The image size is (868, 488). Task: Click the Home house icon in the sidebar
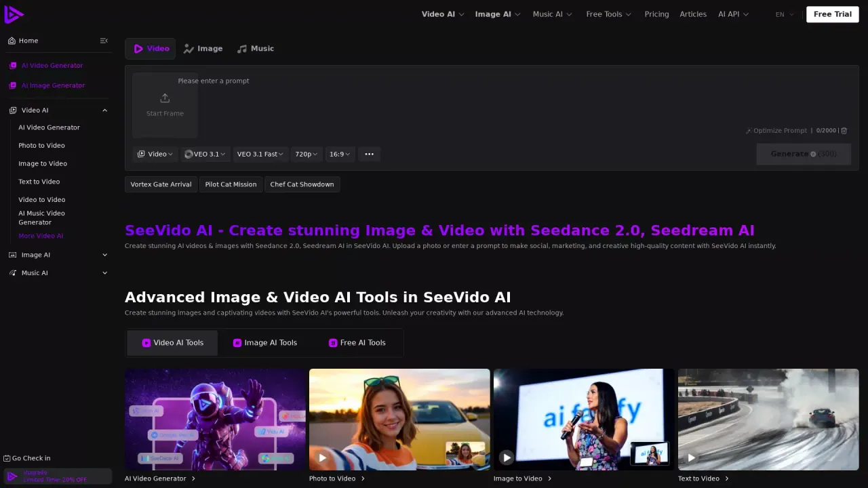[12, 41]
